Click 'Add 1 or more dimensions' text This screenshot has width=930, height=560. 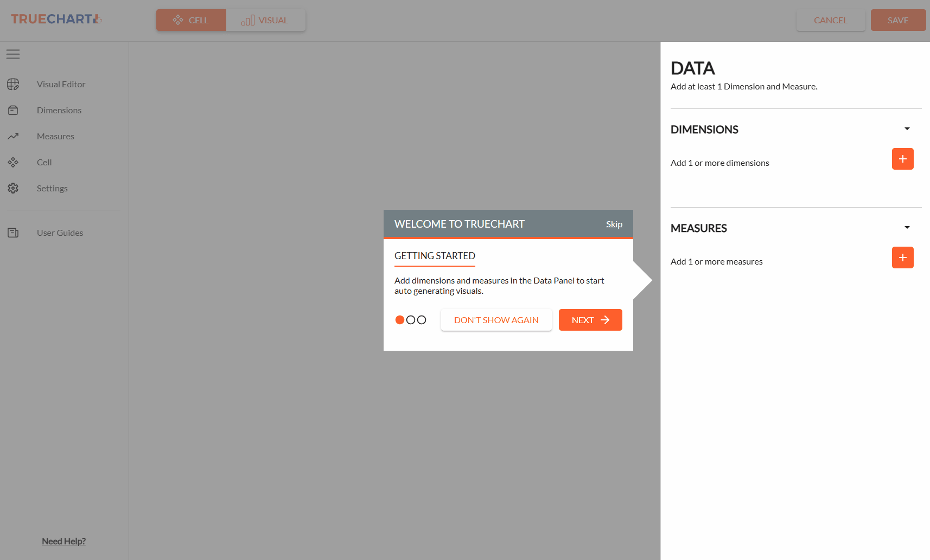[x=719, y=163]
